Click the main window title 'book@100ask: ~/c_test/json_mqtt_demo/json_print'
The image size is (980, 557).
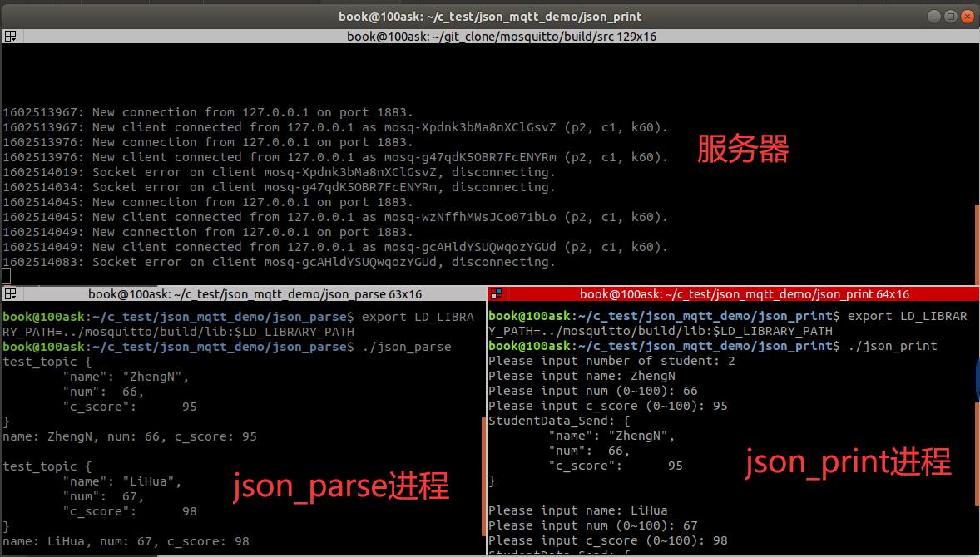tap(489, 16)
